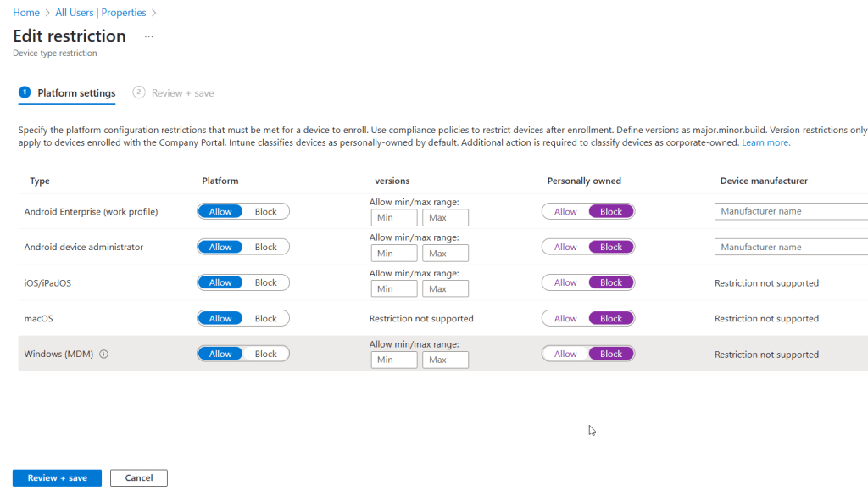Allow personally owned Android Enterprise devices
Image resolution: width=868 pixels, height=497 pixels.
[565, 212]
